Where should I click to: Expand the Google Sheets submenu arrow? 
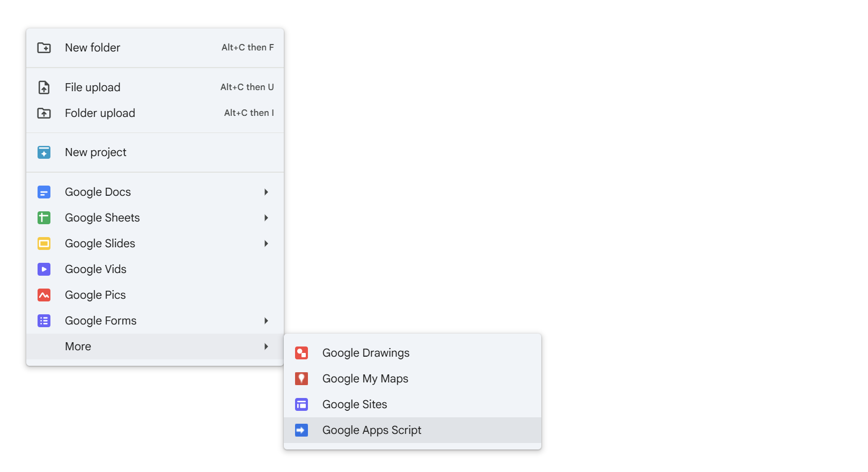click(x=266, y=218)
